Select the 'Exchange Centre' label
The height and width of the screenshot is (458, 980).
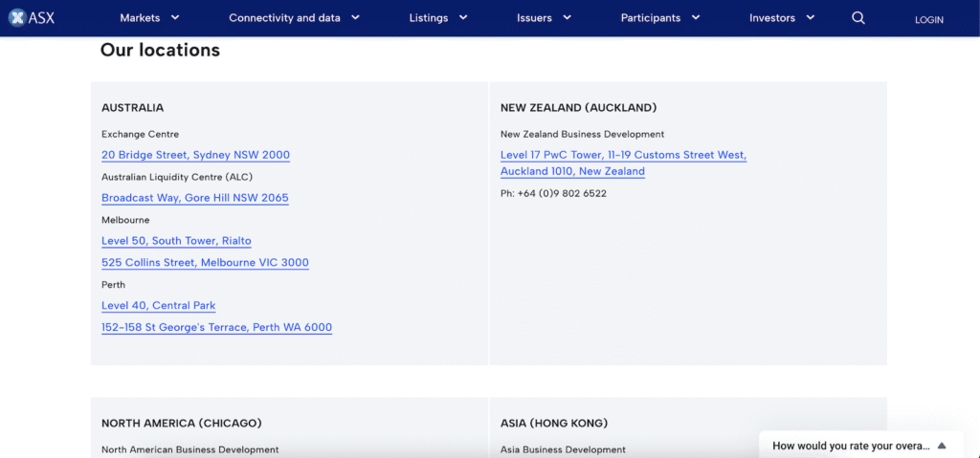[140, 134]
